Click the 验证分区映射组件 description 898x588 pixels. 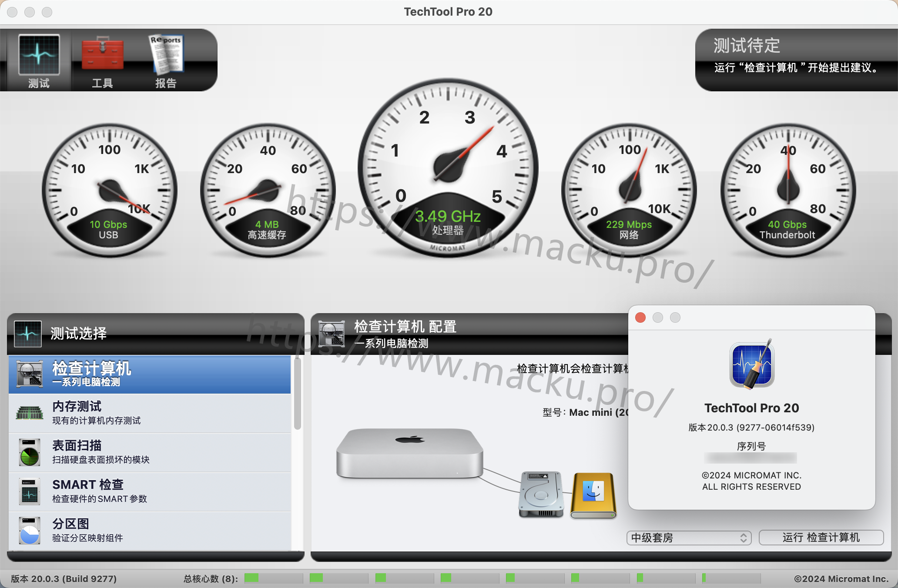(87, 538)
